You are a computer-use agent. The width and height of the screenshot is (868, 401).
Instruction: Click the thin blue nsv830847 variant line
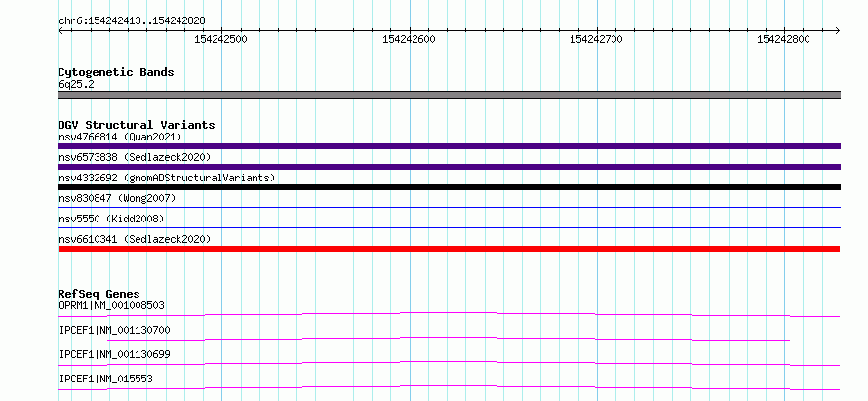point(449,208)
